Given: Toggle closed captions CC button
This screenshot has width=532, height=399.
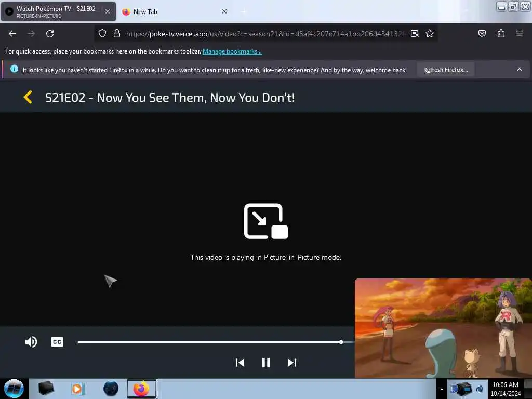Looking at the screenshot, I should click(57, 342).
